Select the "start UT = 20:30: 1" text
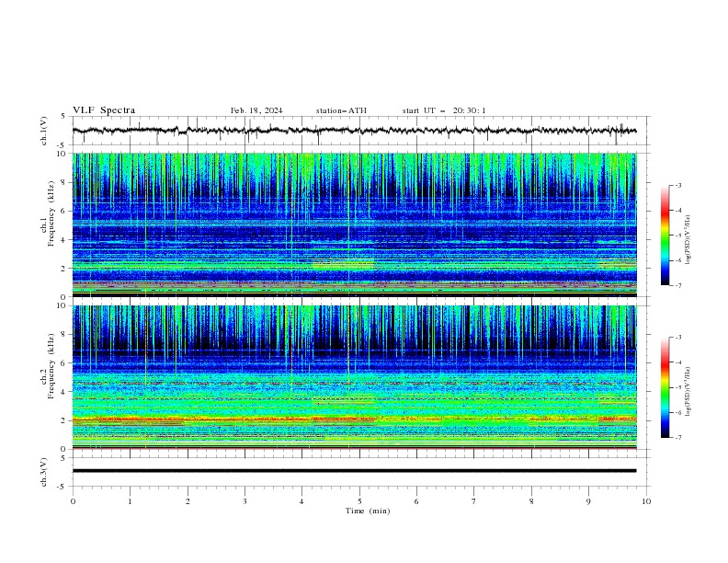 coord(444,110)
